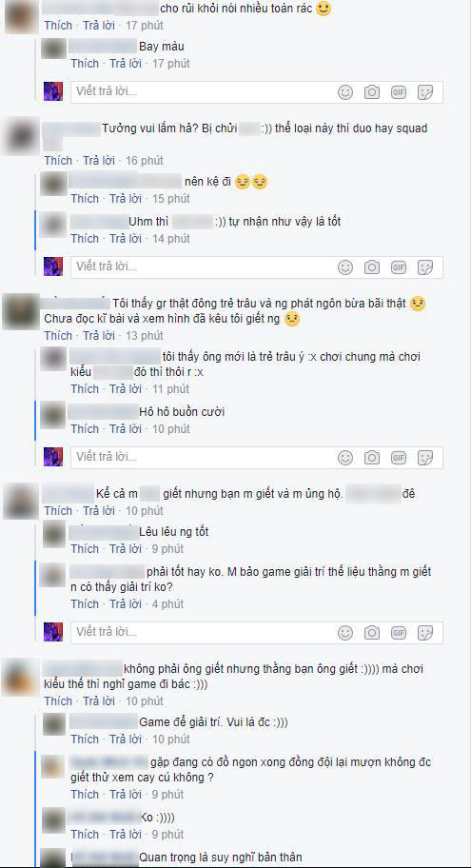Reply to 'Lêu lêu ng tốt' comment
This screenshot has width=471, height=868.
coord(126,549)
